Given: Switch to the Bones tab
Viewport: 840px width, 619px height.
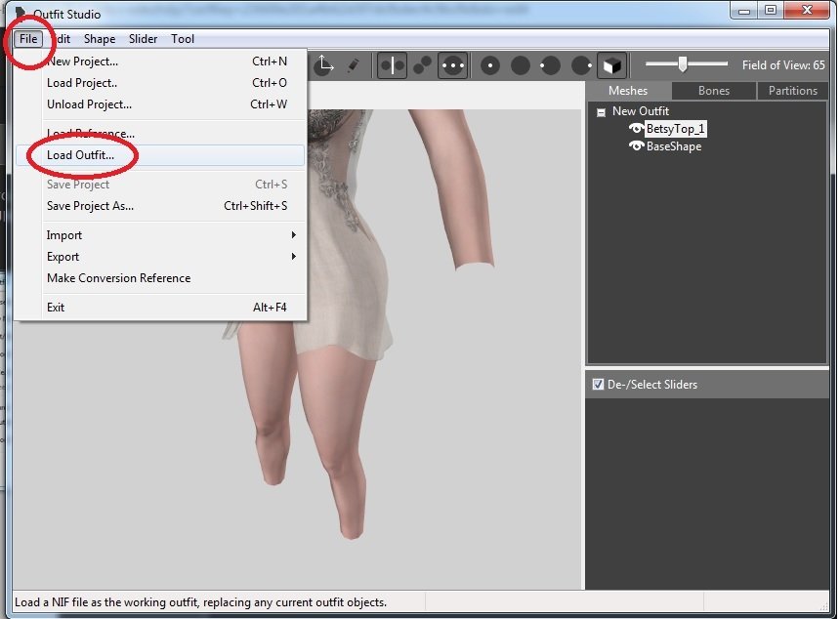Looking at the screenshot, I should [713, 91].
